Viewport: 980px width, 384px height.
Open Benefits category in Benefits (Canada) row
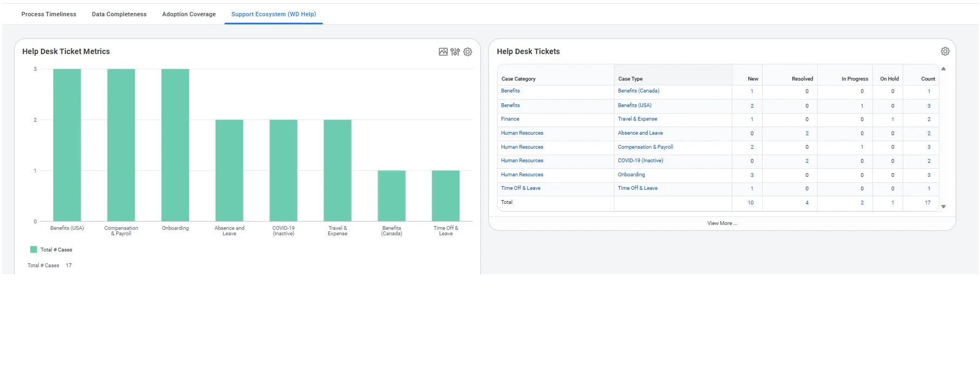coord(511,91)
